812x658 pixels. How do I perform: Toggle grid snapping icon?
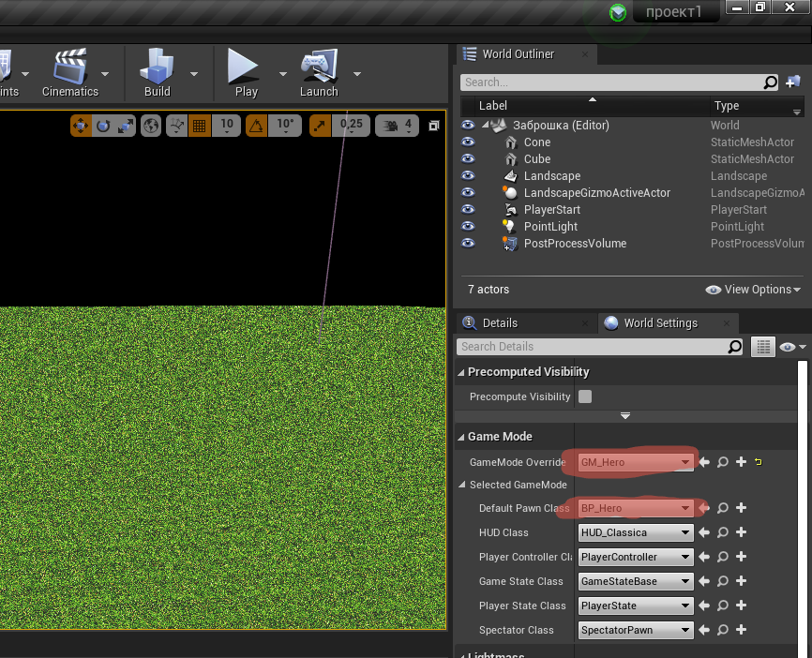200,126
